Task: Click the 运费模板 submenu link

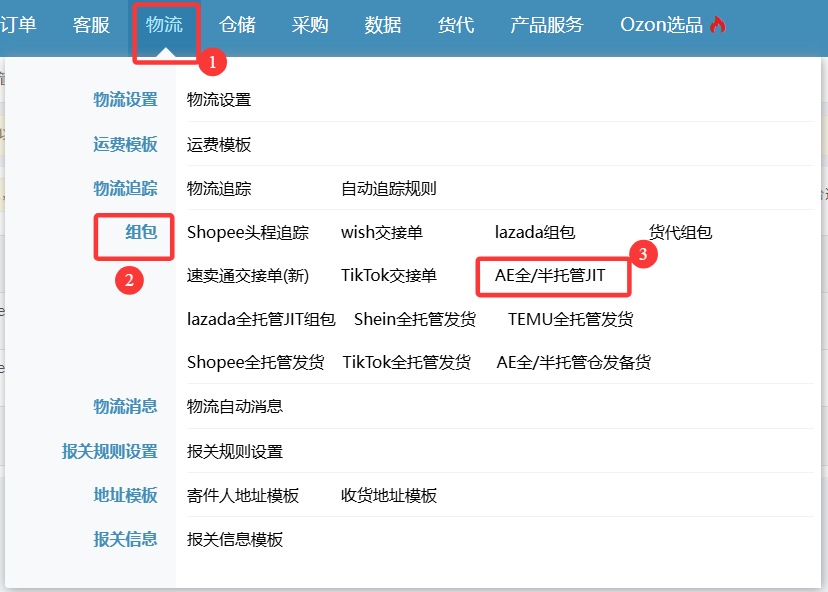Action: tap(219, 145)
